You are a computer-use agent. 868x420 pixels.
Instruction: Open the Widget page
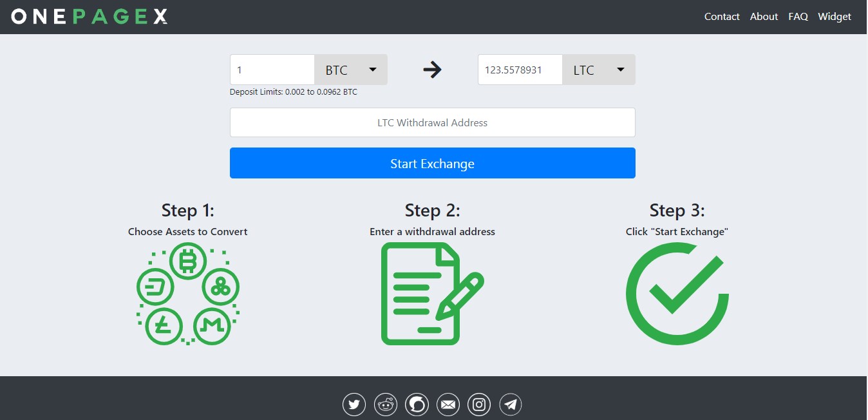[x=835, y=17]
